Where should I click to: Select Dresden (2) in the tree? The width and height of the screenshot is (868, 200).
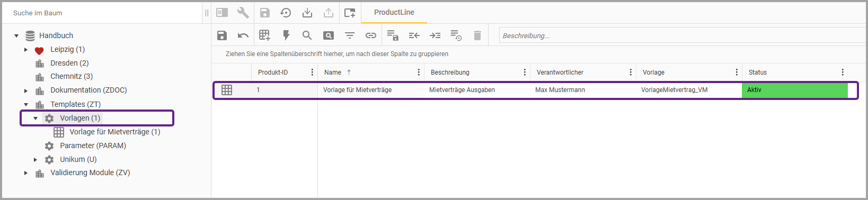[x=69, y=63]
